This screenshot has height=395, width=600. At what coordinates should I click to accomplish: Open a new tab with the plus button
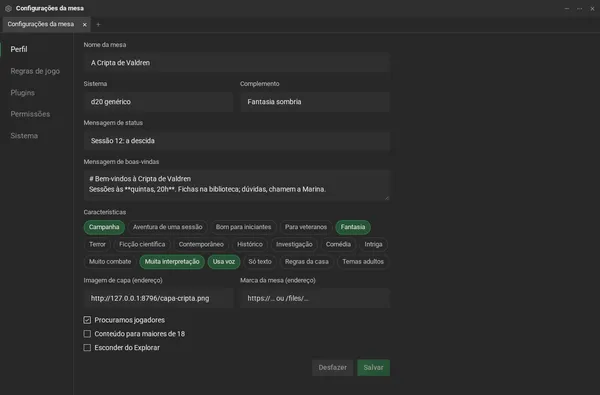click(x=98, y=24)
